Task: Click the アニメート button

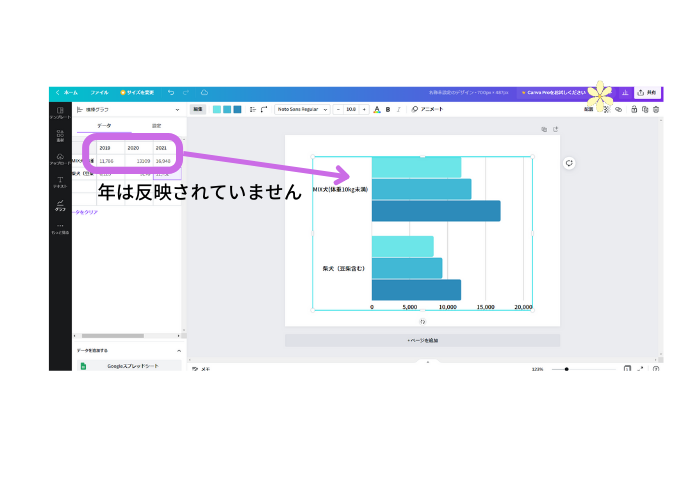Action: (x=427, y=109)
